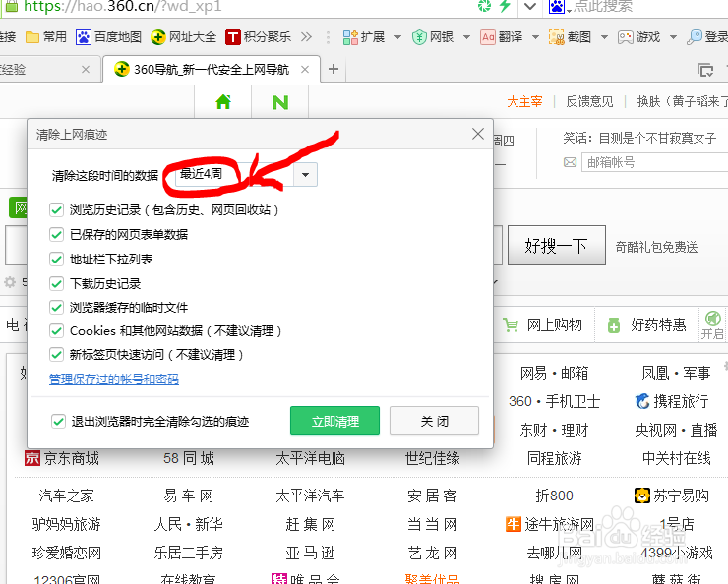Toggle Cookies 和其他网站数据 checkbox
728x584 pixels.
[x=57, y=330]
